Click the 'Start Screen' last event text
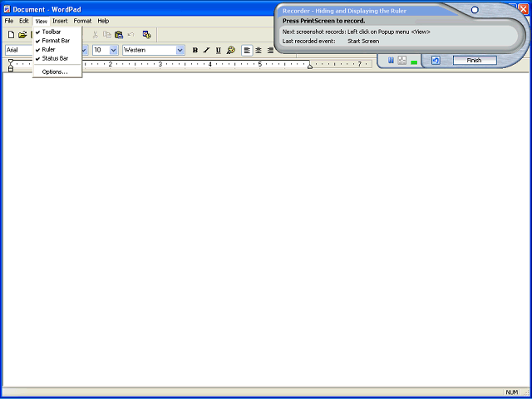Viewport: 532px width, 399px height. (x=363, y=41)
